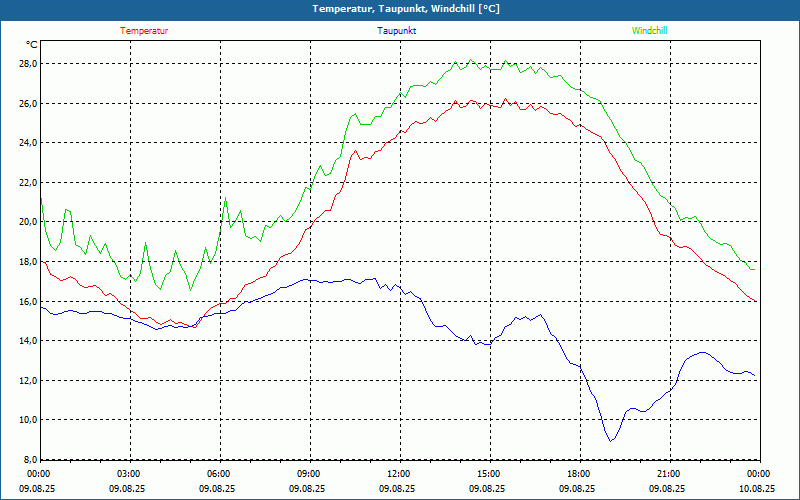Click the blue Taupunkt legend label
Screen dimensions: 800x500
coord(397,31)
